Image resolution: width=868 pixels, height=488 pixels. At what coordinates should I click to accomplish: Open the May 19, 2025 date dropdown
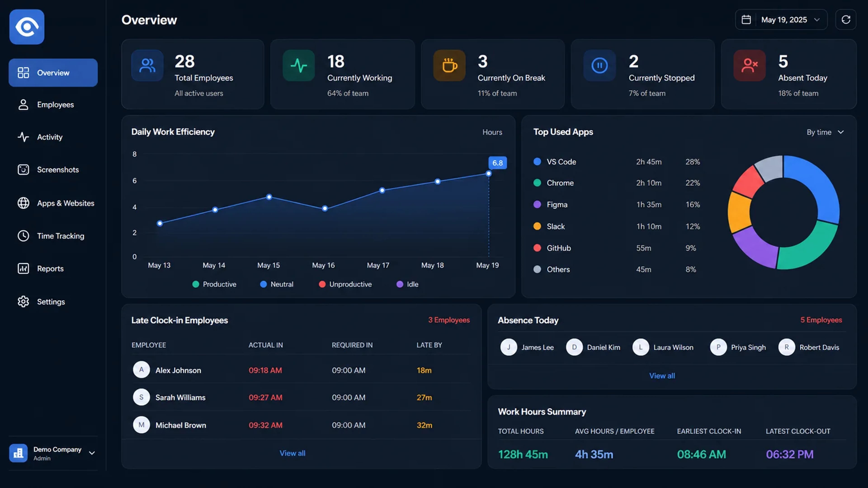click(781, 19)
